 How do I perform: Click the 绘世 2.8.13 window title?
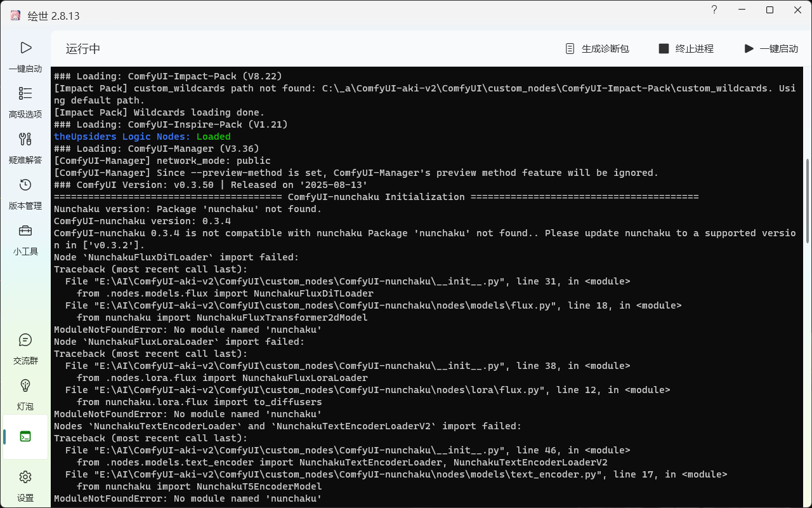click(54, 16)
